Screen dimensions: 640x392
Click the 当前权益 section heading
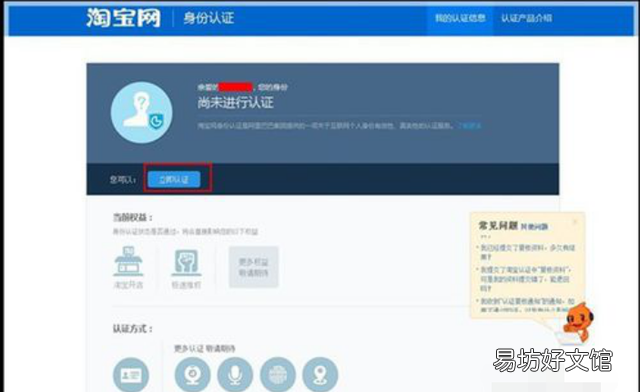(x=133, y=217)
